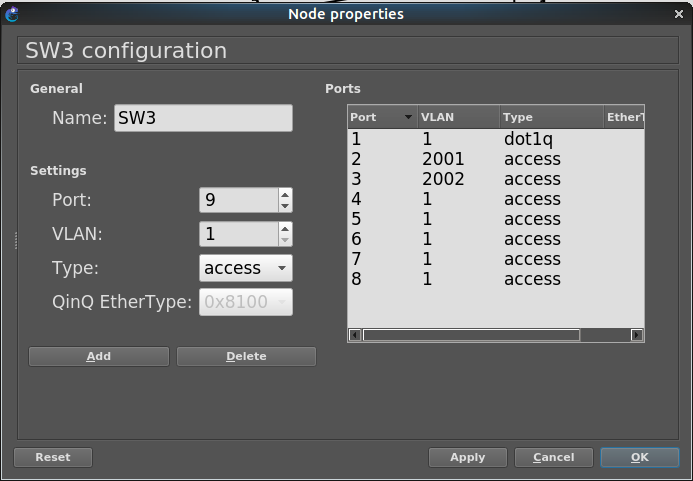Click the Type column header
Screen dimensions: 693x481
tap(550, 117)
